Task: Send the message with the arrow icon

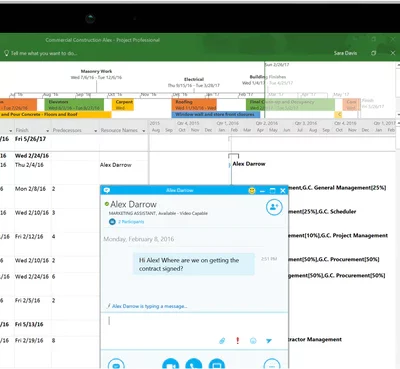Action: (x=269, y=341)
